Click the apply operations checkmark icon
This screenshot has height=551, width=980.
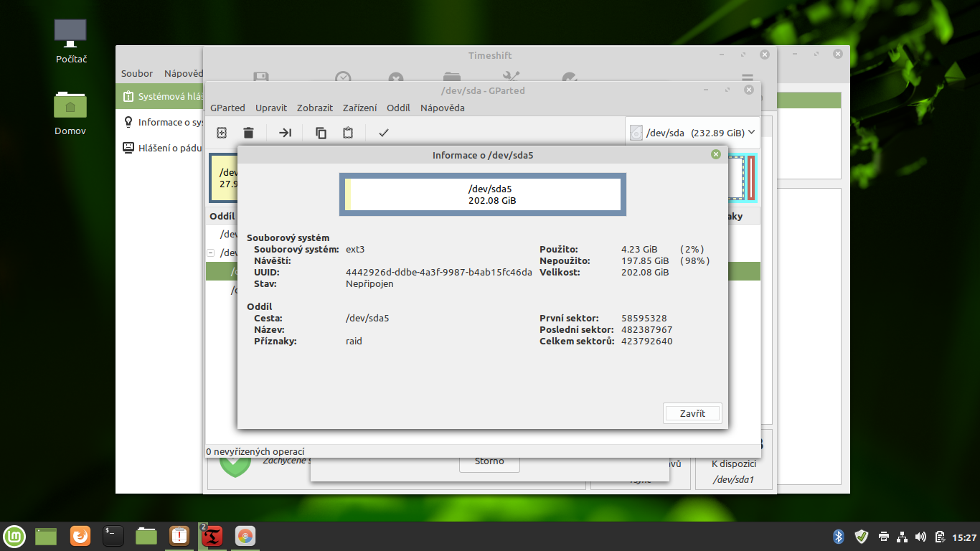pos(384,133)
